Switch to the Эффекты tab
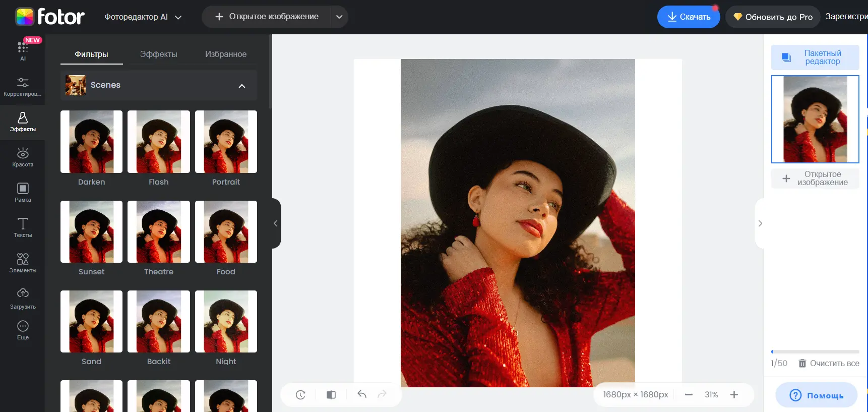Screen dimensions: 868x412 159,54
